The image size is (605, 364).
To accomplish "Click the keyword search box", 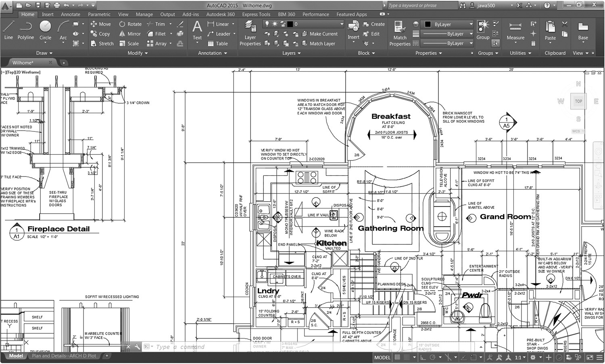I will click(x=422, y=6).
